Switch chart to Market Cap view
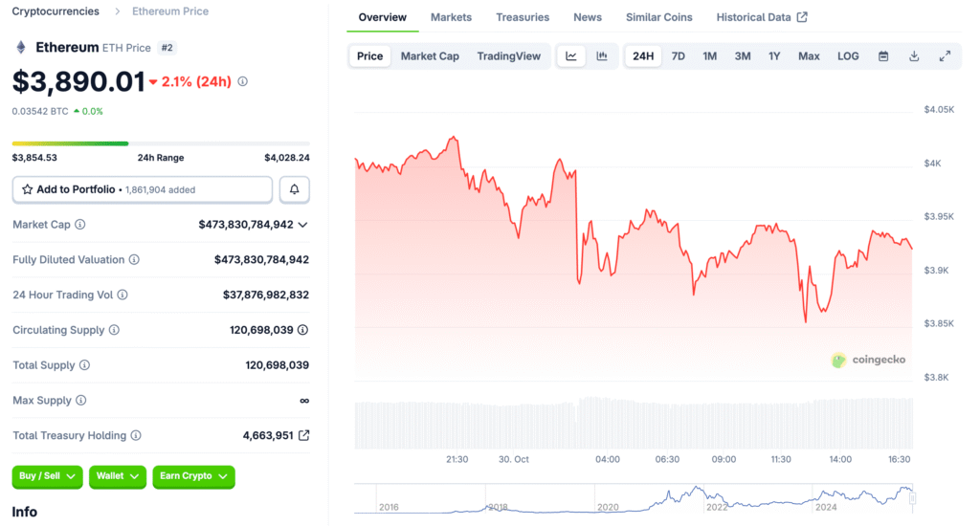 (430, 56)
